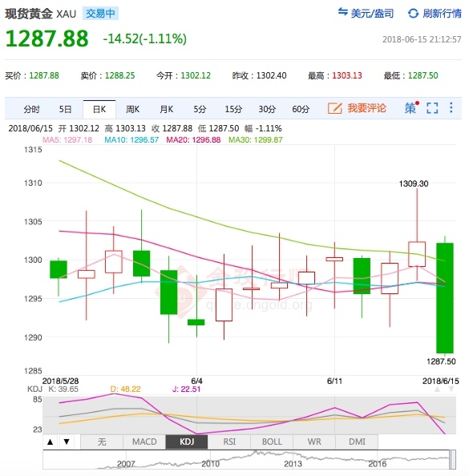Open the three-dot more options menu
Viewport: 469px width, 476px height.
click(x=451, y=107)
